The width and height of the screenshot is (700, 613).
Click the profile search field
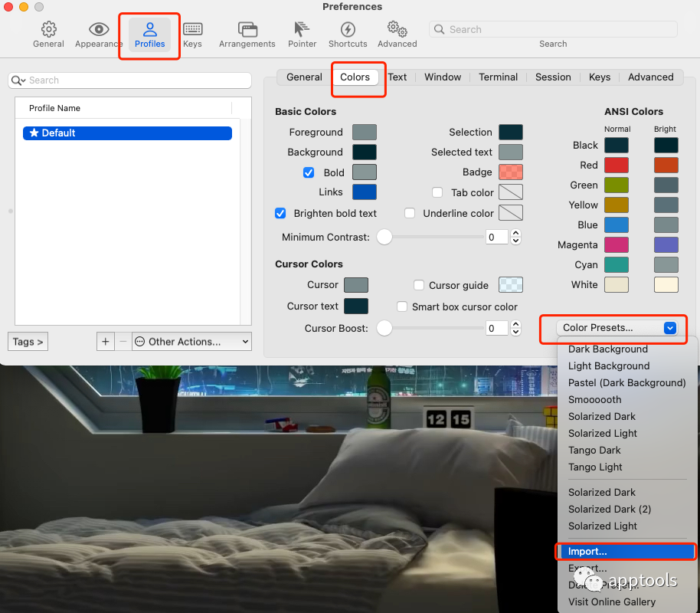[130, 80]
